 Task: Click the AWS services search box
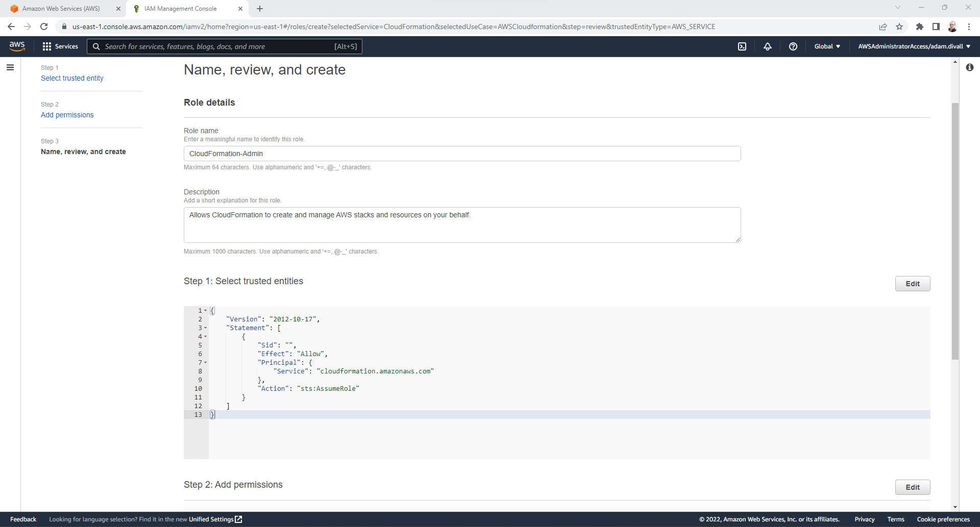click(x=225, y=46)
